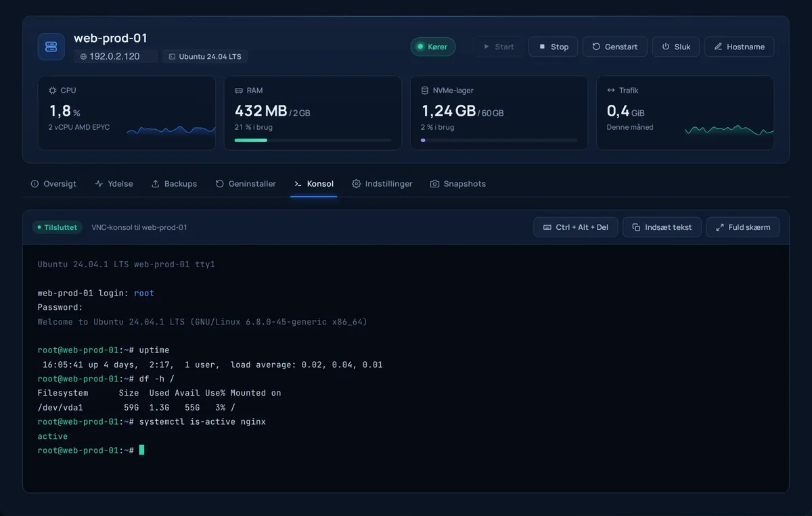Edit the server name via Hostname button

[740, 47]
